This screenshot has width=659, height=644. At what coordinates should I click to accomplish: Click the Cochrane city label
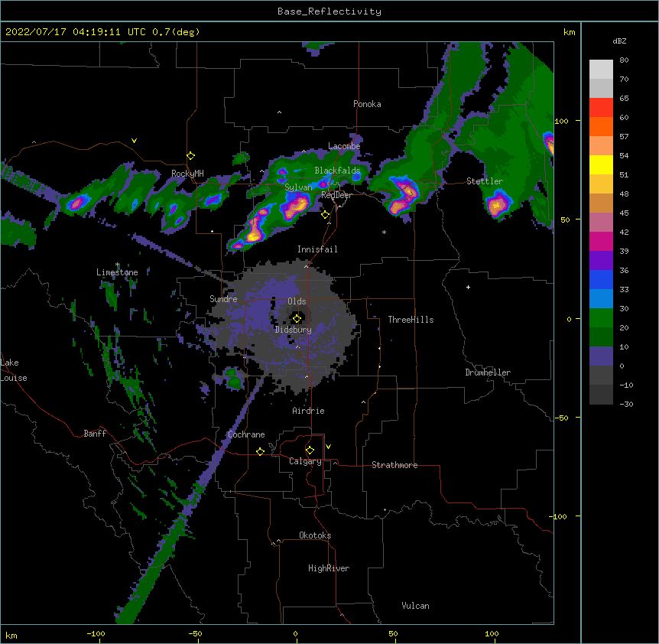[246, 434]
